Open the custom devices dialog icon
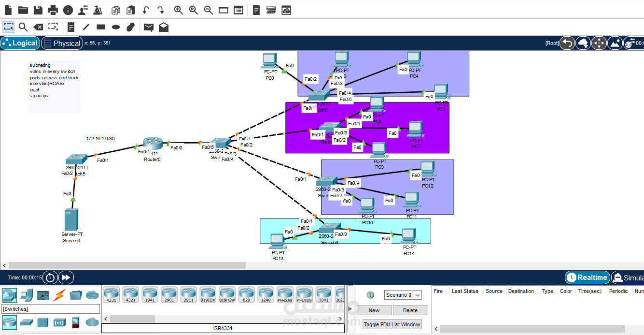The image size is (644, 335). [x=238, y=10]
